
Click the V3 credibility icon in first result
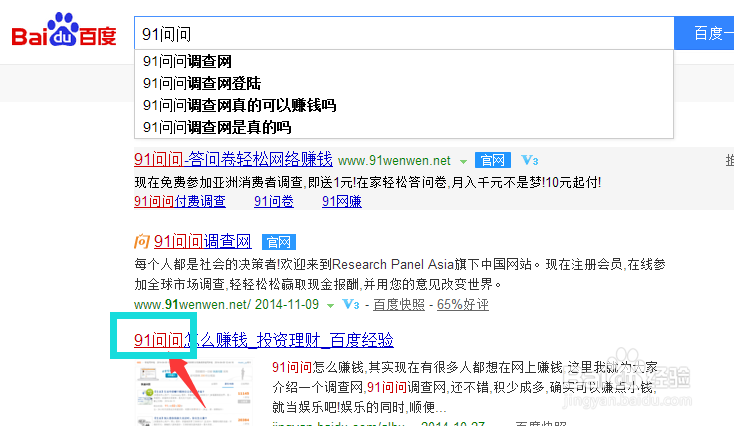point(529,161)
